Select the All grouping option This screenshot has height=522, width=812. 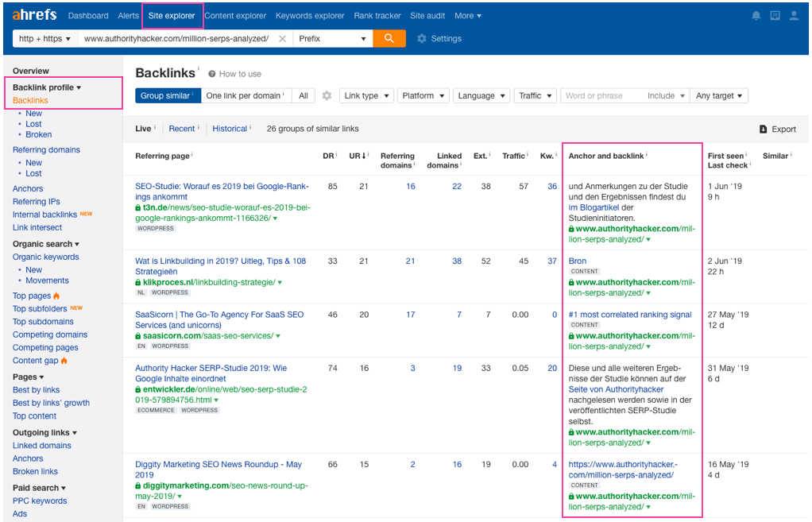point(303,95)
